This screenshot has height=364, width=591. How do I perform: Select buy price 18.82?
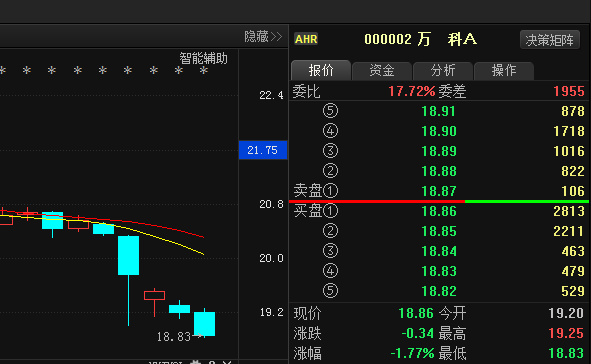[x=439, y=291]
